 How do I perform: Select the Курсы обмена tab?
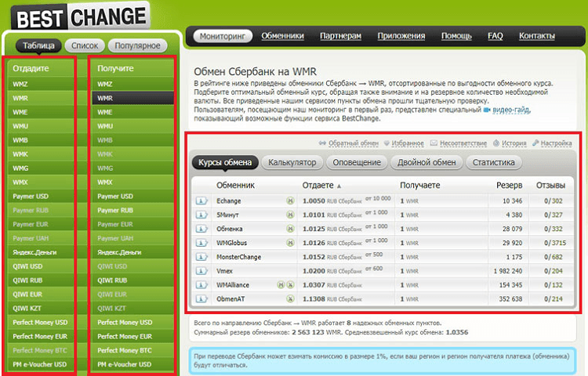225,162
